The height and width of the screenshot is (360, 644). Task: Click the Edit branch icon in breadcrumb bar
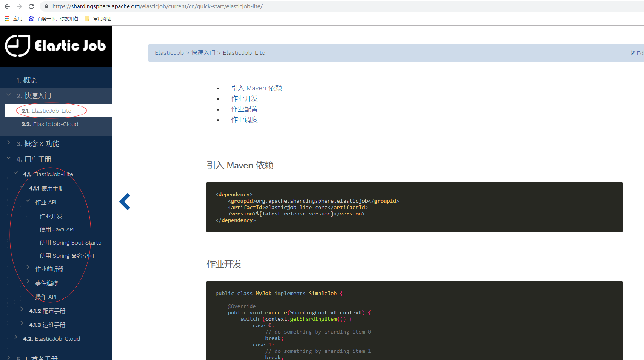633,53
